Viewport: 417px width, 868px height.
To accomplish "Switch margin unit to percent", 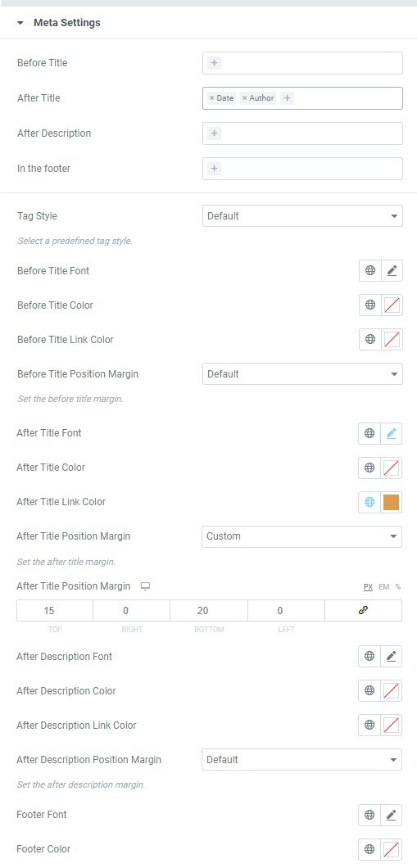I will tap(397, 587).
